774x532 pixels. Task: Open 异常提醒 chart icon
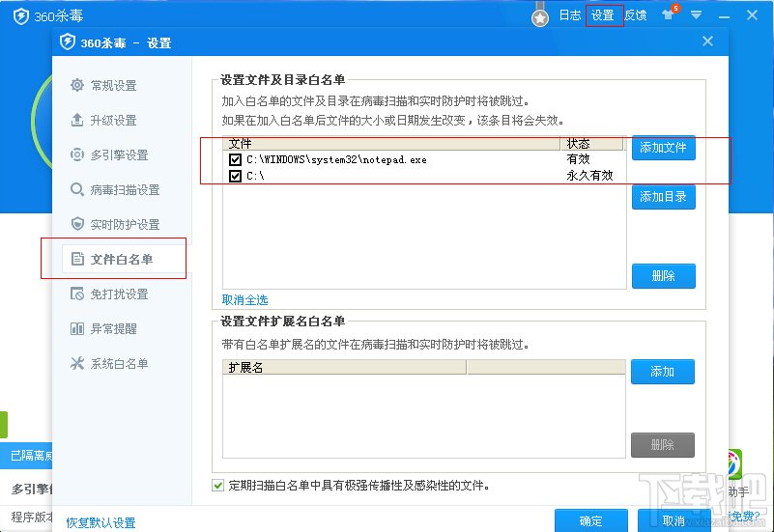(77, 328)
